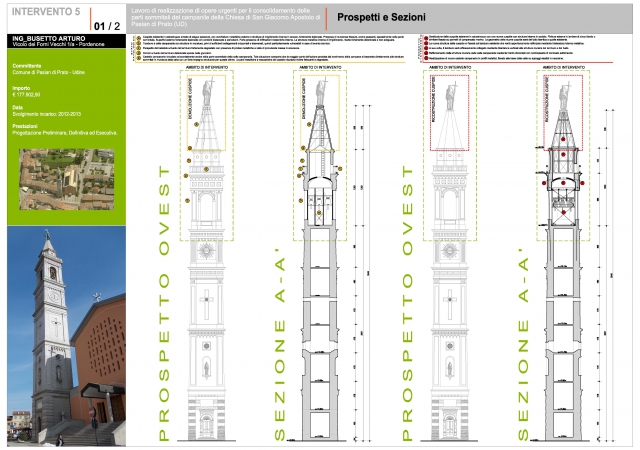Click the first 'AMBITO DI INTERVENTO' label
640x450 pixels.
pyautogui.click(x=206, y=65)
